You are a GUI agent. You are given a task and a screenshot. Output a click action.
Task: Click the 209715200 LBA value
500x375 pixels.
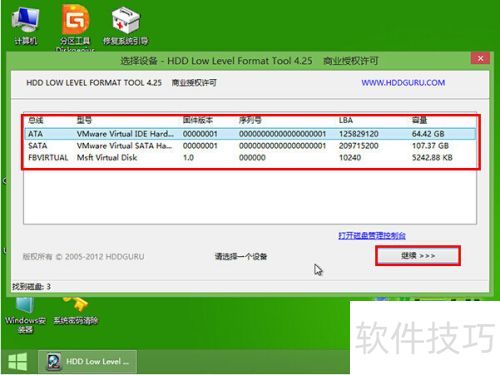(x=359, y=146)
